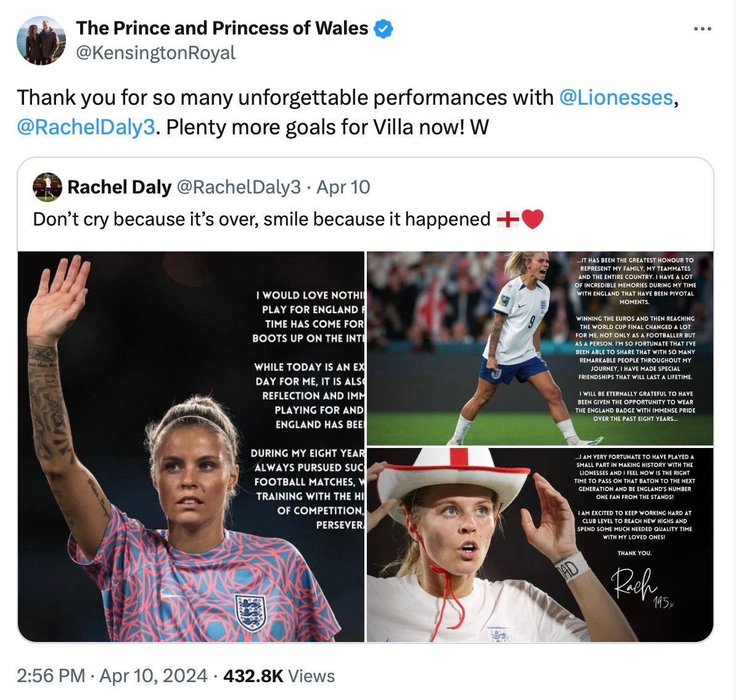746x700 pixels.
Task: Click the Rachel Daly display name
Action: tap(120, 187)
